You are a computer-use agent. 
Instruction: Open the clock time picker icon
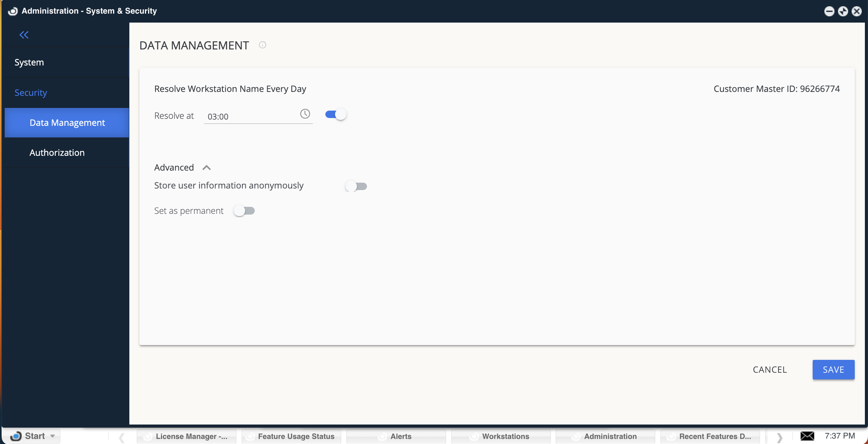[305, 114]
